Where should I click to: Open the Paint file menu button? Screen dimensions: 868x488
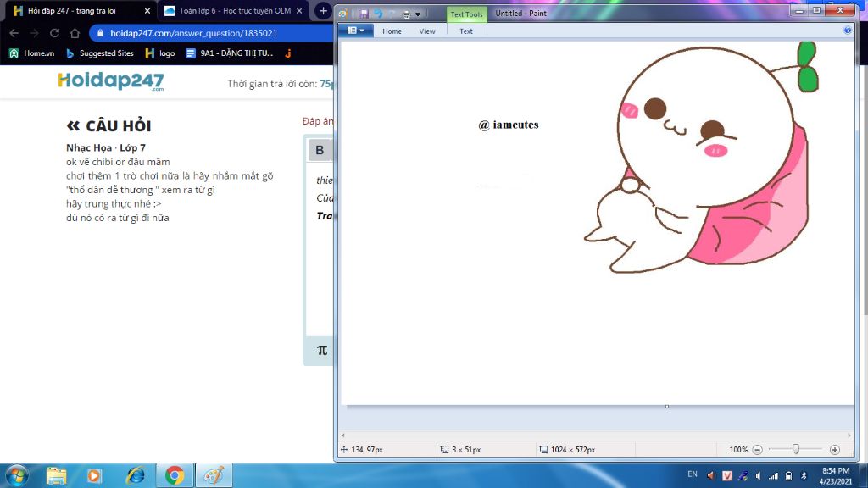tap(355, 30)
